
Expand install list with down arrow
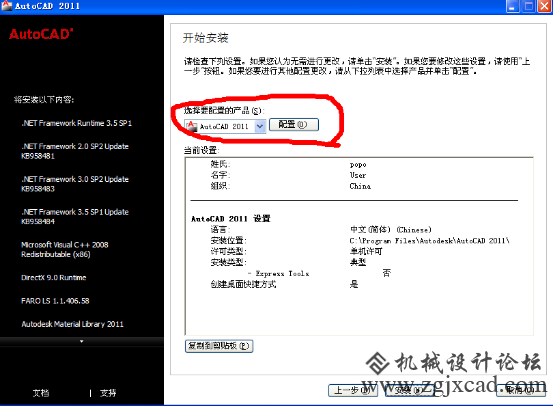point(82,341)
